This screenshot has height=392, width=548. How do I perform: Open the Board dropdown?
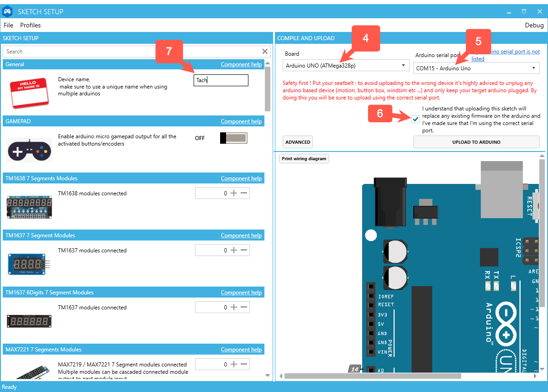(346, 66)
